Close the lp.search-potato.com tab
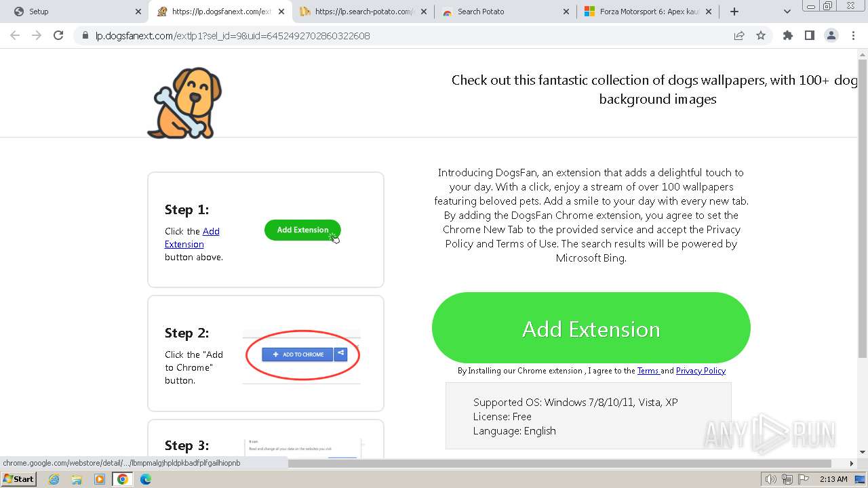Image resolution: width=868 pixels, height=488 pixels. (424, 12)
